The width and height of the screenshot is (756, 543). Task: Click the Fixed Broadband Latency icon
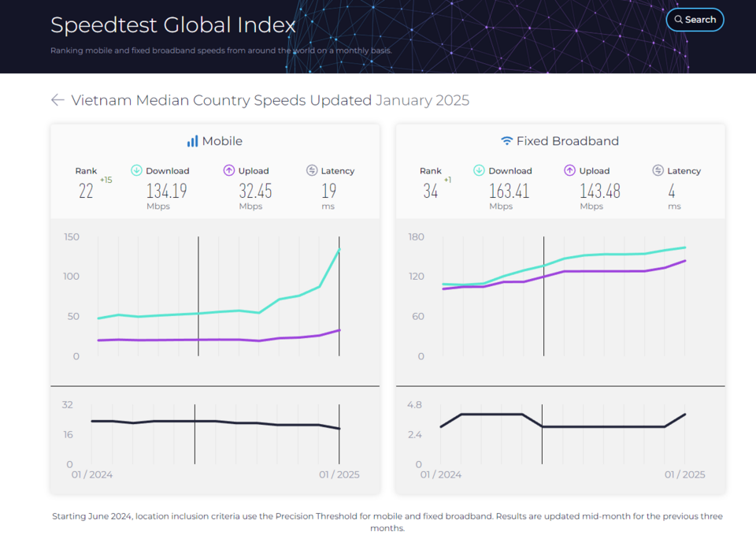click(658, 170)
